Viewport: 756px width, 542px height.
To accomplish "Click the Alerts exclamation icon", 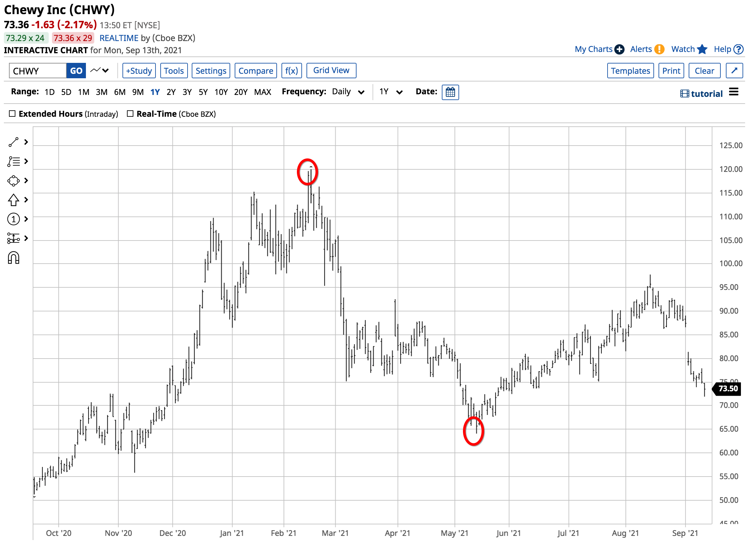I will coord(659,49).
